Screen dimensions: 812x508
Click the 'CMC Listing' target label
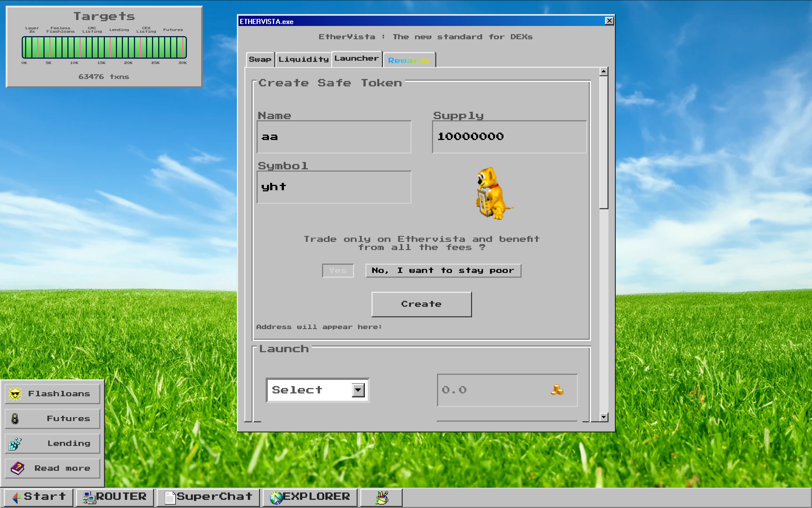click(x=92, y=30)
